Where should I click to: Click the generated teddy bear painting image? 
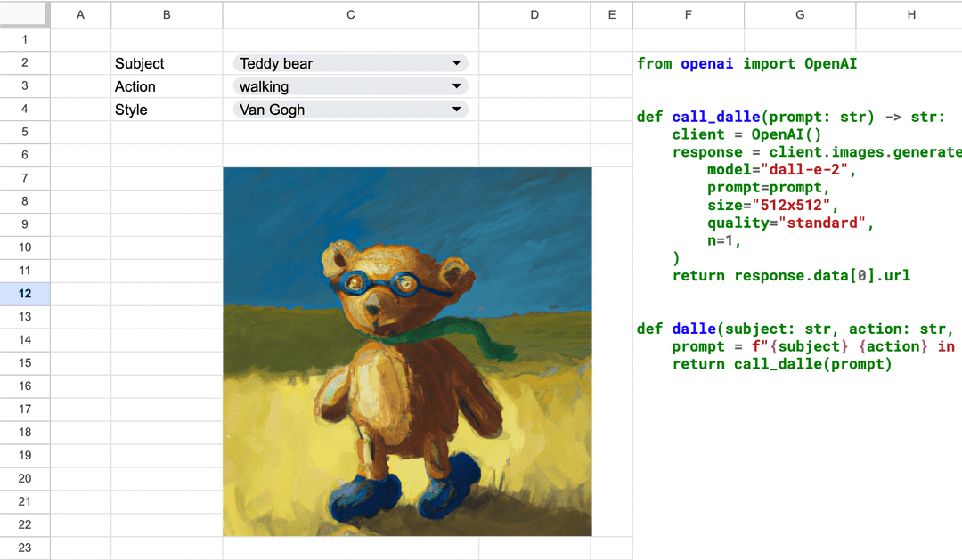[x=407, y=352]
